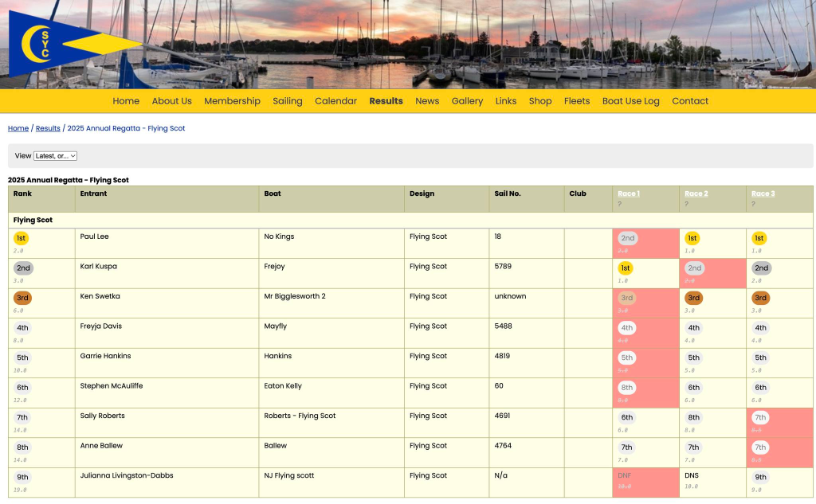The height and width of the screenshot is (504, 816).
Task: Click the 9th rank badge for Julianna Livingston-Dabbs
Action: point(23,478)
